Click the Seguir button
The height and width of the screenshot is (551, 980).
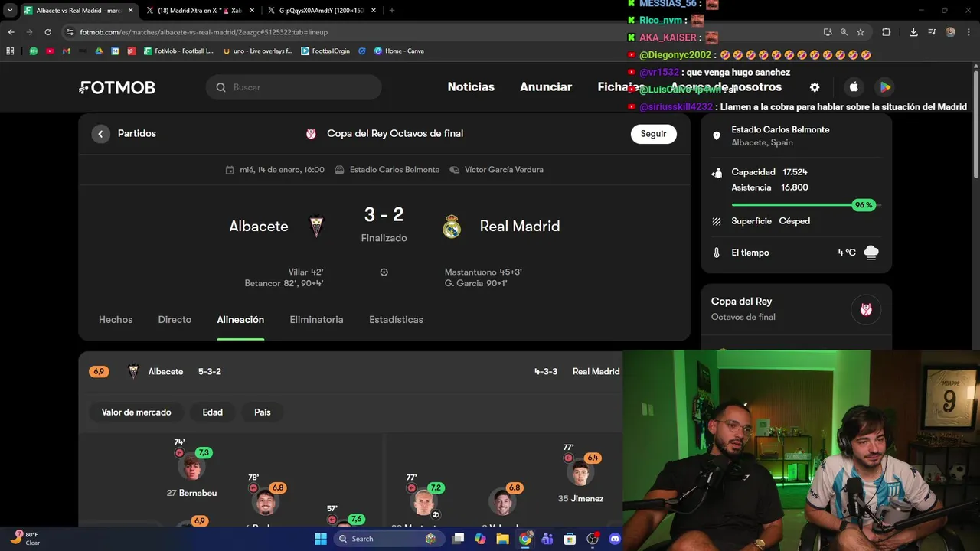tap(654, 134)
